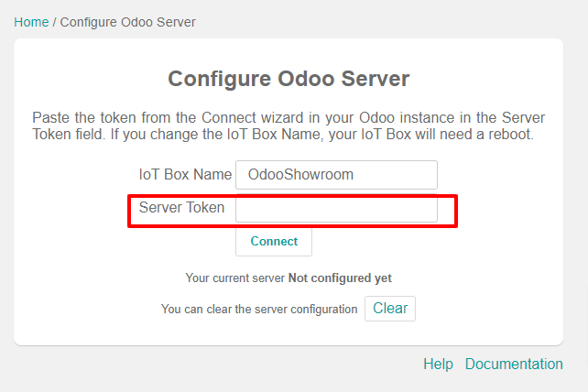Click the word OdooShowroom in the name field

(x=300, y=174)
